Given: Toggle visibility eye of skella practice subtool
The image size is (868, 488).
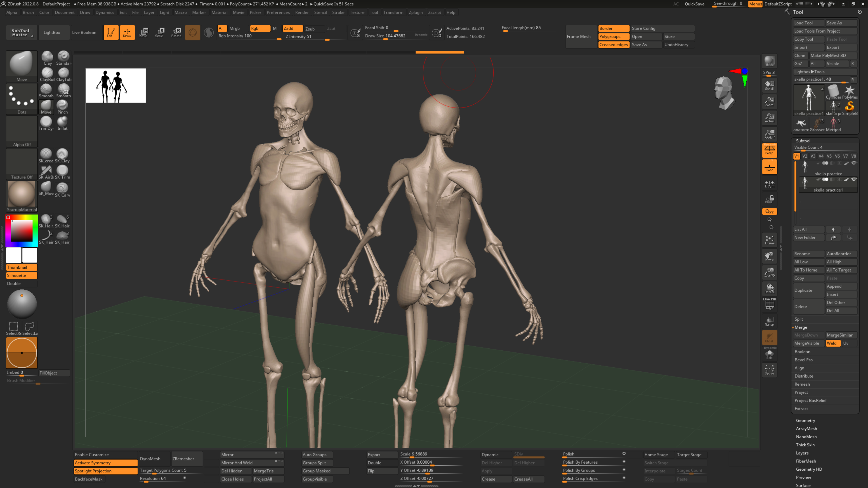Looking at the screenshot, I should pyautogui.click(x=854, y=163).
